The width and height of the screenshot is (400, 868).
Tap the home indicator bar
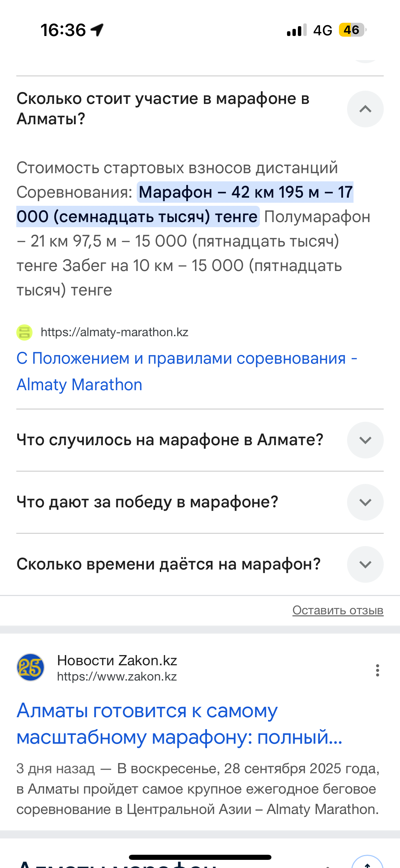[x=200, y=857]
